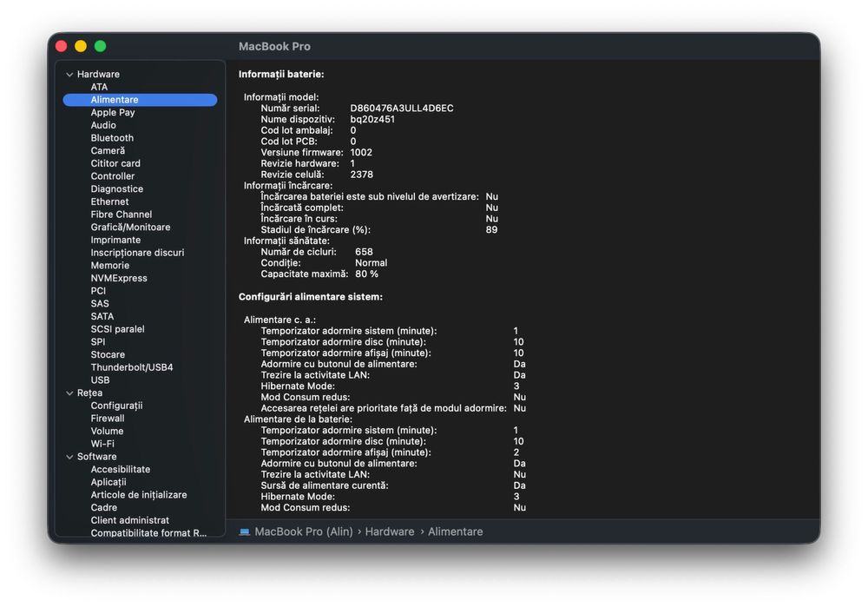Click the Informații baterie heading

pos(281,74)
